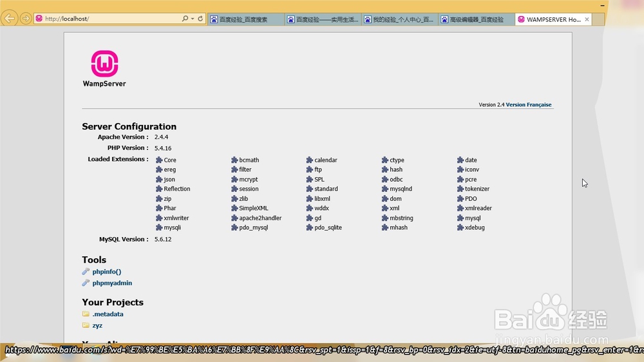
Task: Select the pdo_mysql extension text
Action: (253, 227)
